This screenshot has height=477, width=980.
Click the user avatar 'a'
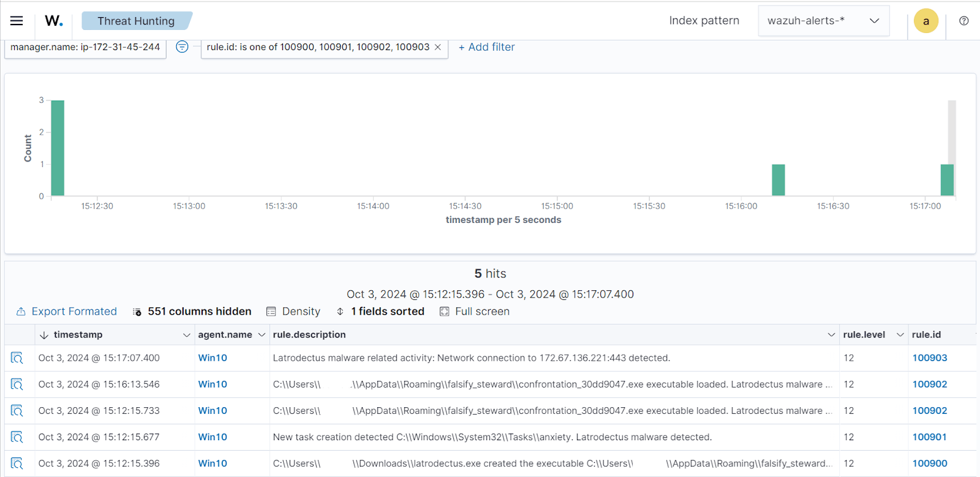[925, 21]
